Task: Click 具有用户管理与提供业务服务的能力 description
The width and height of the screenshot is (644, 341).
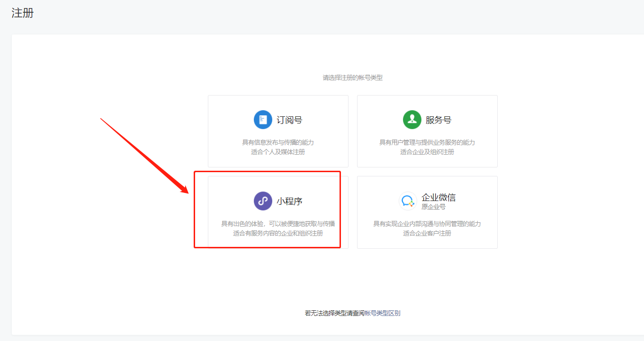Action: pyautogui.click(x=427, y=142)
